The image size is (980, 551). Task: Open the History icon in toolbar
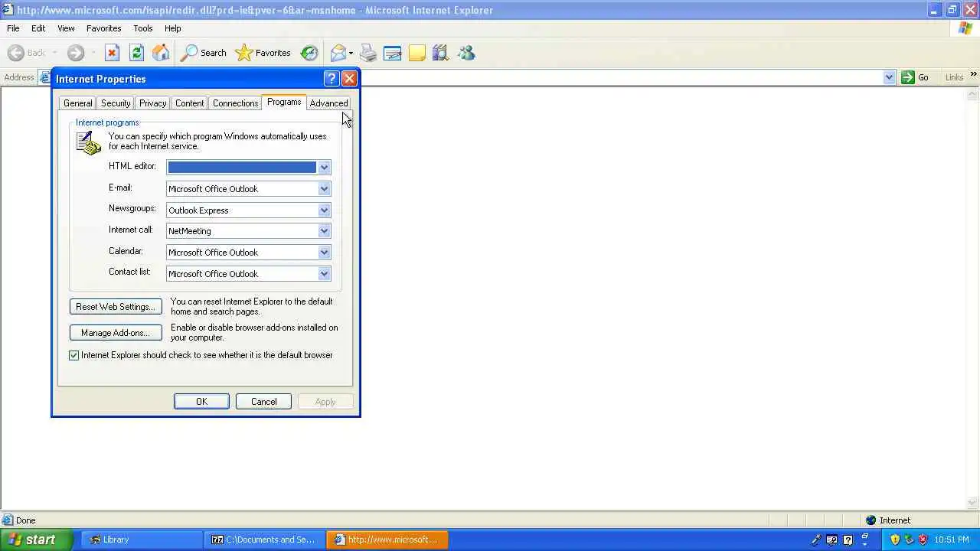pyautogui.click(x=309, y=53)
